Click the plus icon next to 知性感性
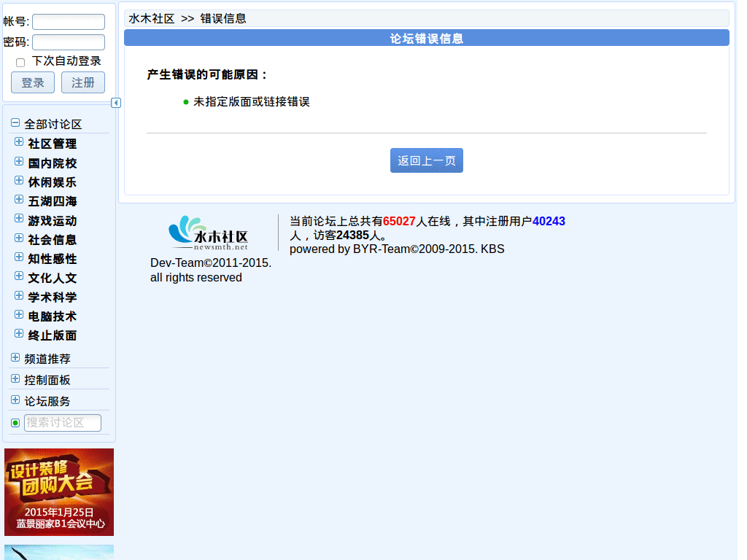The width and height of the screenshot is (747, 560). tap(18, 257)
